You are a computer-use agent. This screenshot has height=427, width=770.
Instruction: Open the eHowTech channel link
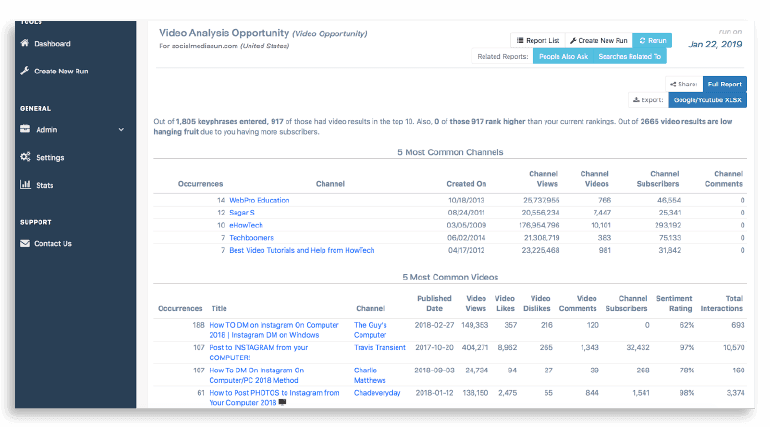(x=247, y=225)
